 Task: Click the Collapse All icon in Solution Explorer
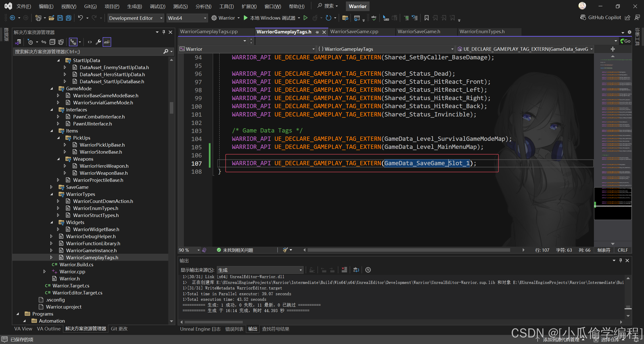pos(52,42)
